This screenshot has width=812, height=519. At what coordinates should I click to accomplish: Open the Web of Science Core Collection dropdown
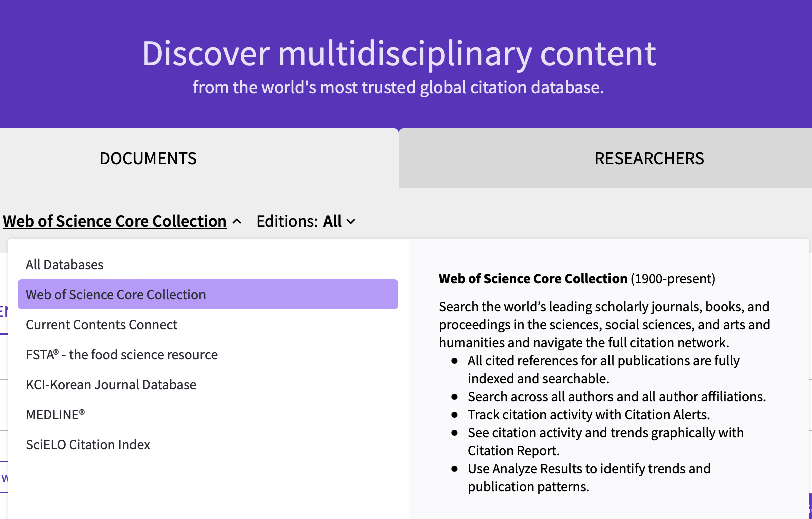pyautogui.click(x=114, y=221)
